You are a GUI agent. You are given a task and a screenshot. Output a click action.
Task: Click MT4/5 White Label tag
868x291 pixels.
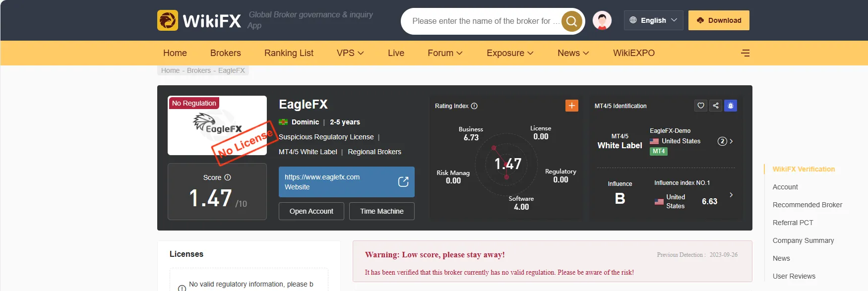point(308,152)
